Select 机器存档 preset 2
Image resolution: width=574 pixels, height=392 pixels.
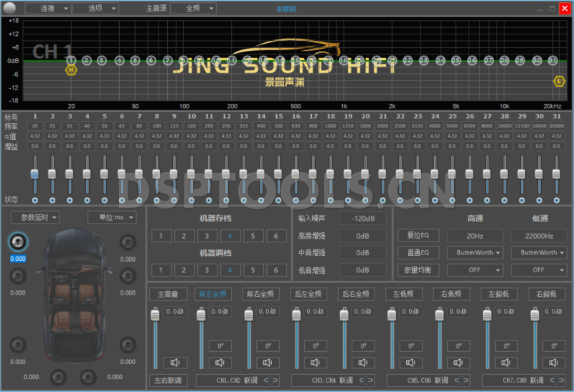pos(184,236)
